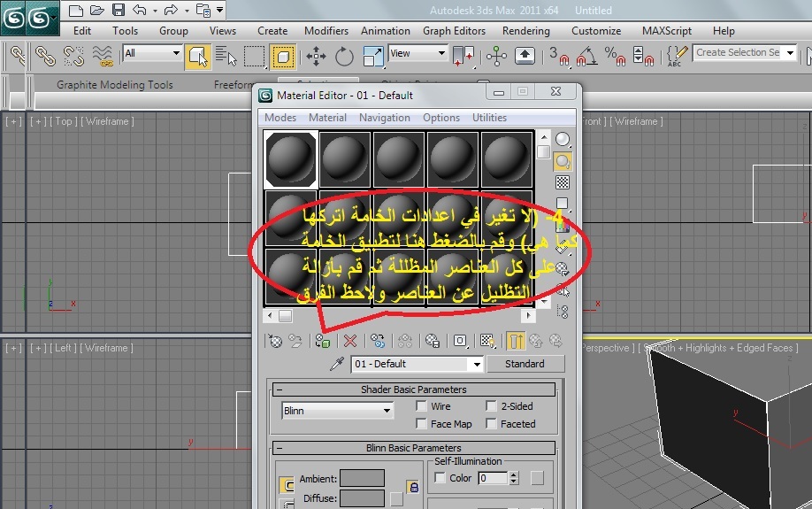
Task: Toggle the Percent Snap icon
Action: [615, 56]
